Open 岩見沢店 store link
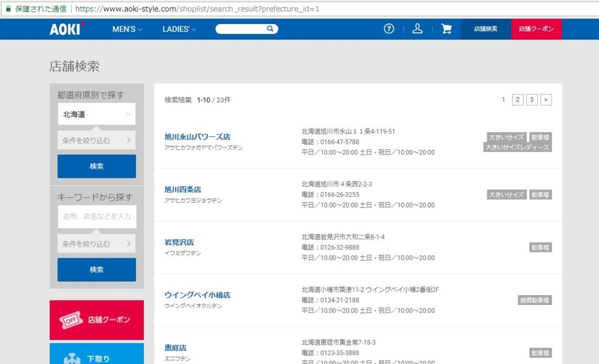599x364 pixels. (x=179, y=242)
